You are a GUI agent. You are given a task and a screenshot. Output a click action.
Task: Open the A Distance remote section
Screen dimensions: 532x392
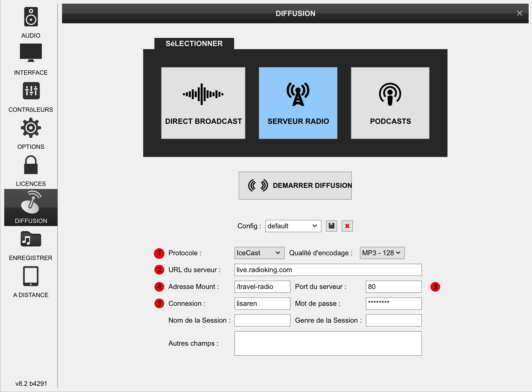pyautogui.click(x=31, y=282)
